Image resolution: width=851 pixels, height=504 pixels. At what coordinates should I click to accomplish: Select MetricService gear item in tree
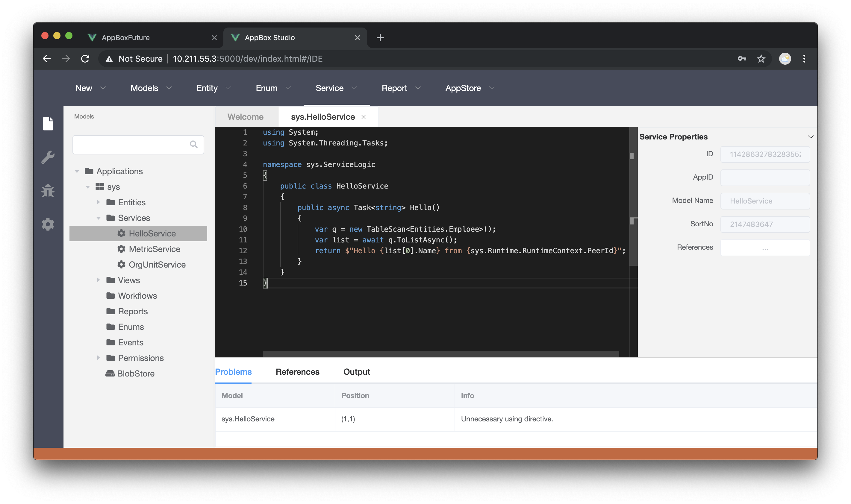(x=149, y=249)
